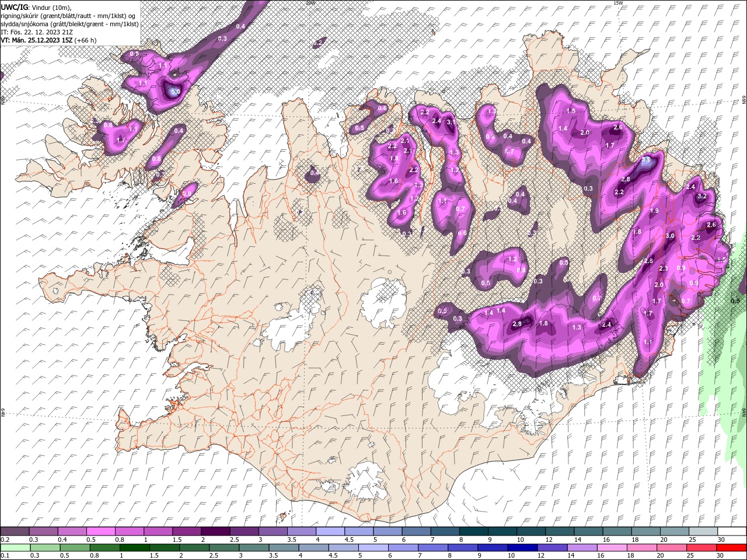Click the 3.5 lavender swatch on upper scale
The height and width of the screenshot is (560, 747).
[x=302, y=531]
